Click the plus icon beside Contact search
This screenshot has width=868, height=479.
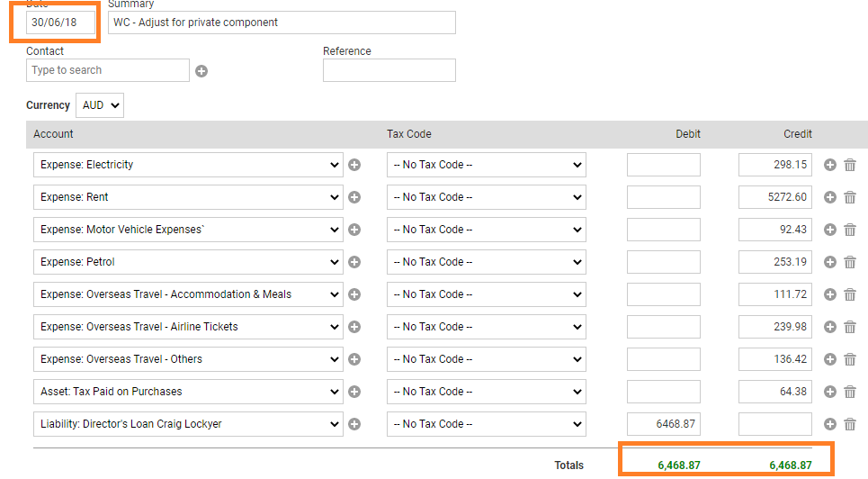[201, 71]
